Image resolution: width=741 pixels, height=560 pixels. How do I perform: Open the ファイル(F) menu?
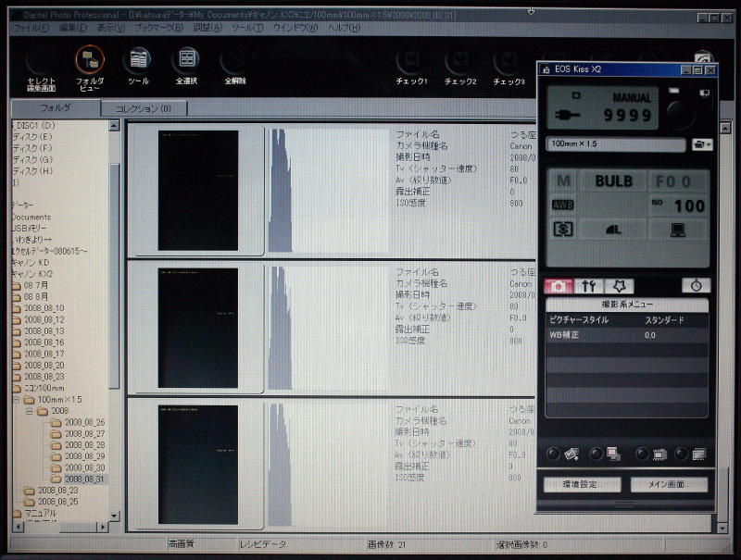[x=31, y=28]
